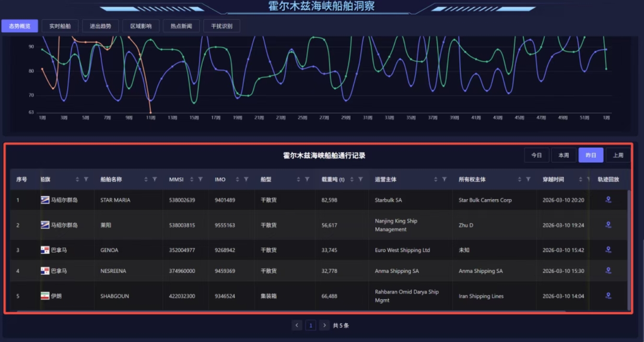Switch to 实时船舶 tab
This screenshot has width=644, height=342.
point(60,26)
